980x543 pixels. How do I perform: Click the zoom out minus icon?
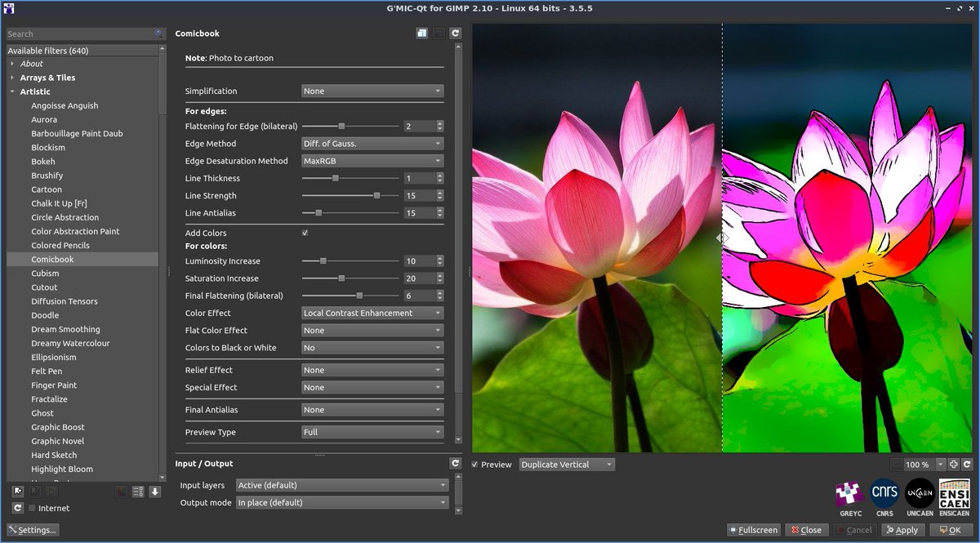point(896,464)
